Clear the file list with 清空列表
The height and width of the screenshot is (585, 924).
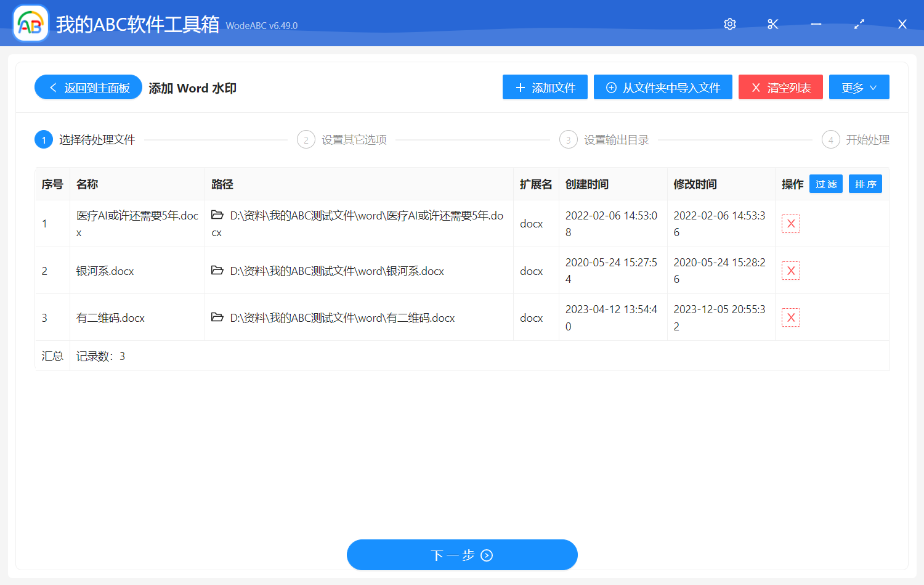click(780, 87)
